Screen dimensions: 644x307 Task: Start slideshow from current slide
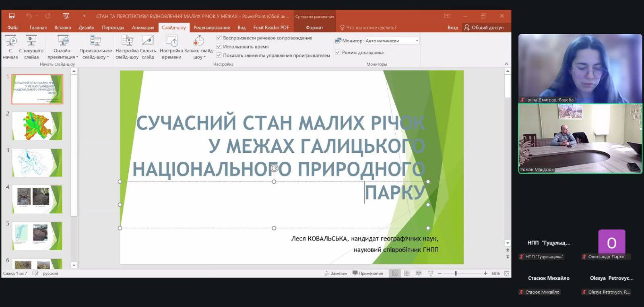[x=31, y=41]
